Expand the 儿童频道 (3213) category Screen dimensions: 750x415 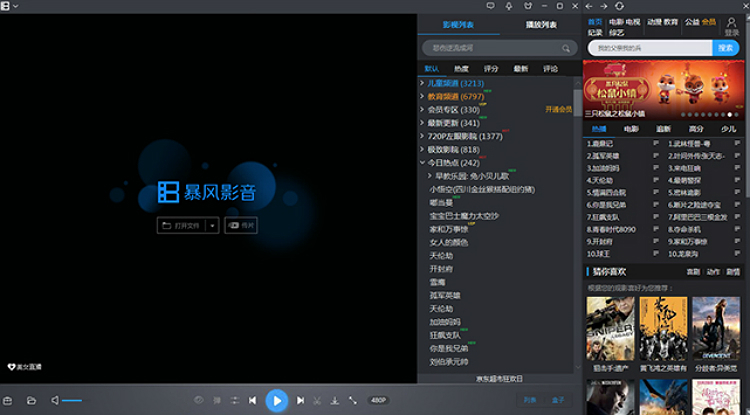click(423, 83)
